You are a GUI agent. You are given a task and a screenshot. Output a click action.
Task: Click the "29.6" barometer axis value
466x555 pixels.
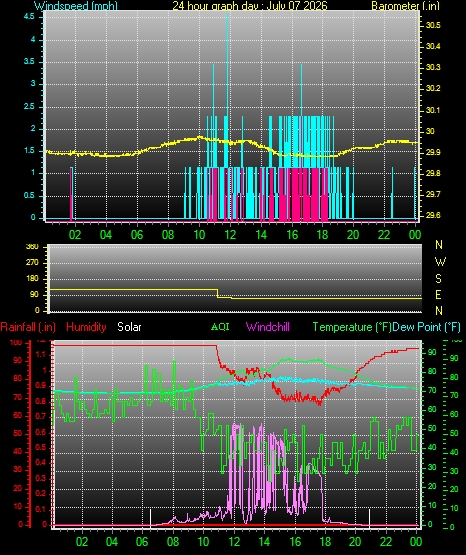point(433,215)
